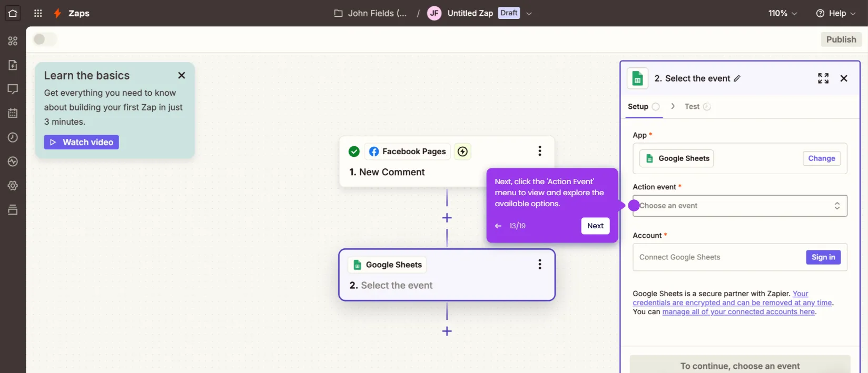Rename step with the pencil edit icon
This screenshot has width=868, height=373.
(737, 78)
